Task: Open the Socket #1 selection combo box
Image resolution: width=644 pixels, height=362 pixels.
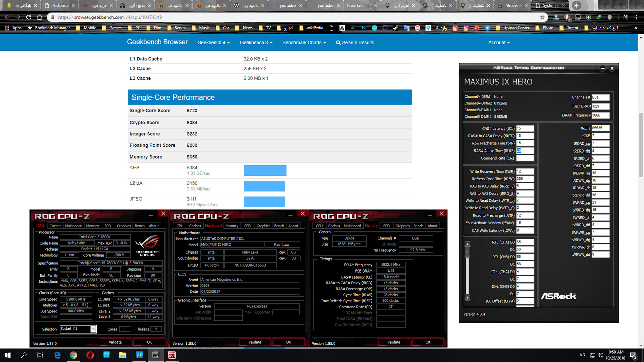Action: [x=78, y=329]
